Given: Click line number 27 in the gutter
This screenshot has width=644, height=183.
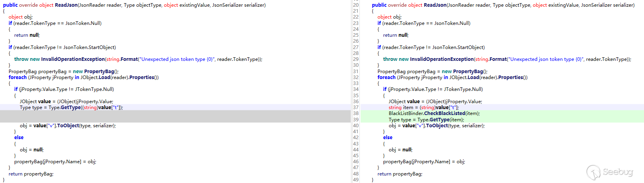Looking at the screenshot, I should pos(355,47).
